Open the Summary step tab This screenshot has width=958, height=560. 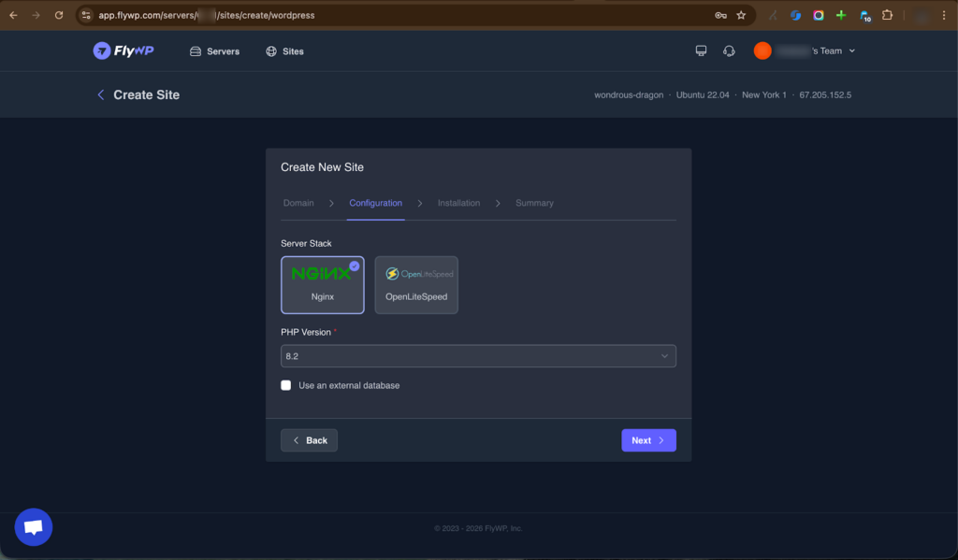point(534,203)
